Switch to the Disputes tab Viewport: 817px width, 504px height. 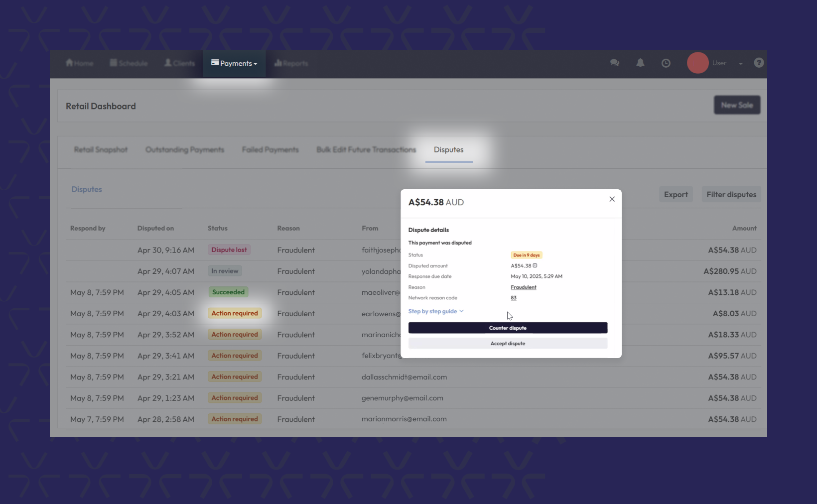point(448,150)
